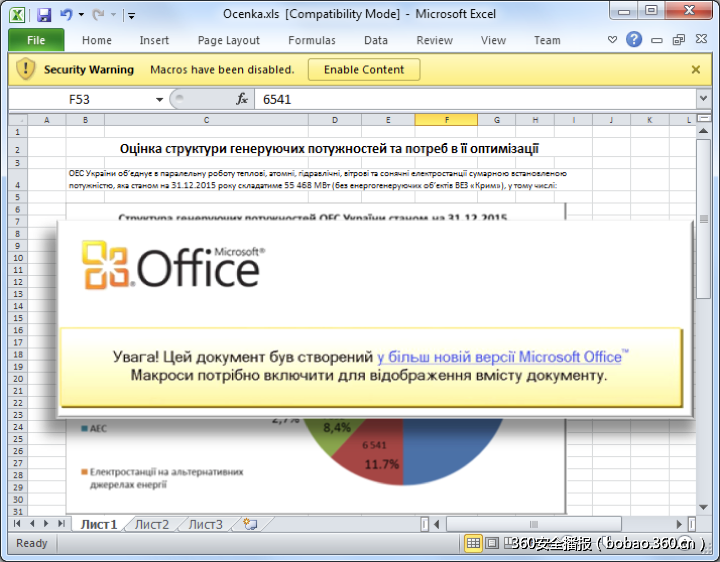Screen dimensions: 720x562
Task: Go to last sheet navigation arrow
Action: (61, 523)
